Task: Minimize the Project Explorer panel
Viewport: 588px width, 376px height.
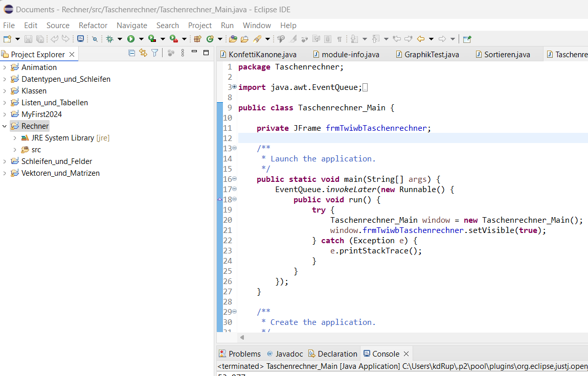Action: pos(194,53)
